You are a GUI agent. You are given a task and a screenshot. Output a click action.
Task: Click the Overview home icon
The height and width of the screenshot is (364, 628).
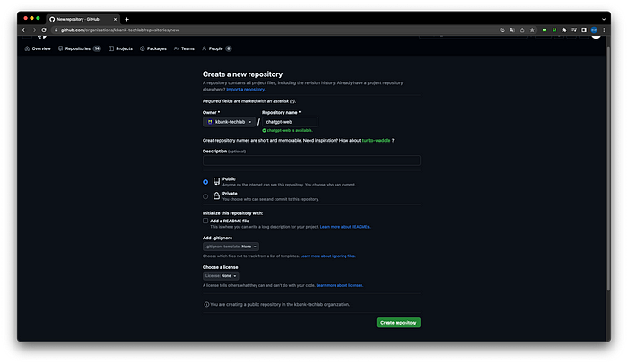(27, 48)
